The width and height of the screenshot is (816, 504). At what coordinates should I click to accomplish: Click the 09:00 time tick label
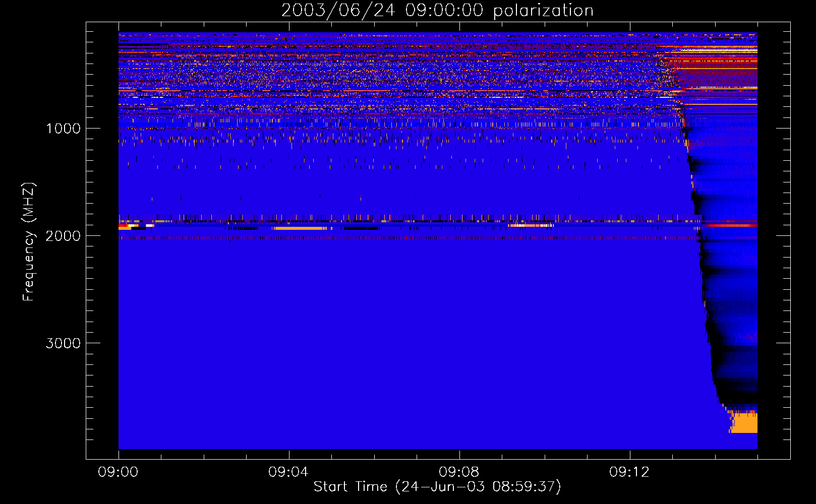click(x=118, y=472)
